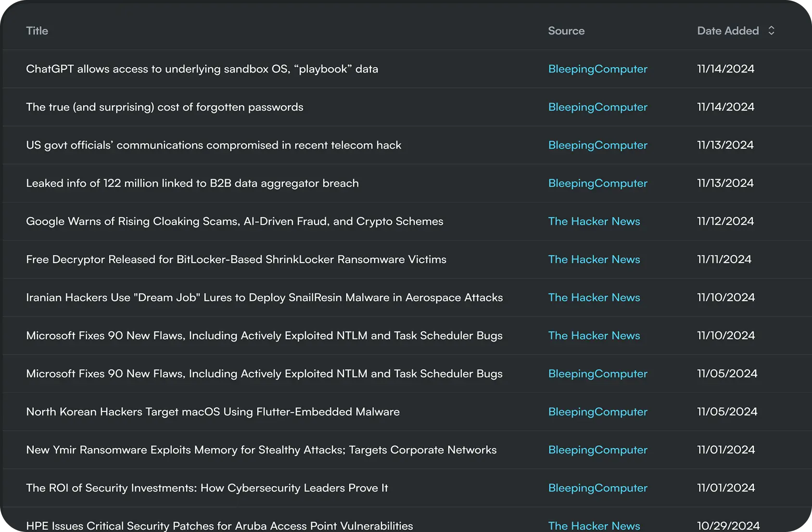Screen dimensions: 812x532
Task: Open BleepingComputer link for Ymir Ransomware row
Action: tap(598, 449)
